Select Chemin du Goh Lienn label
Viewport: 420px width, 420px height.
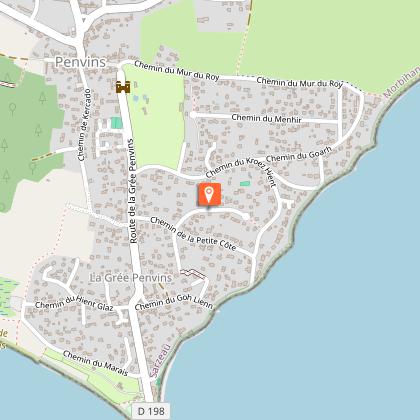coord(174,302)
